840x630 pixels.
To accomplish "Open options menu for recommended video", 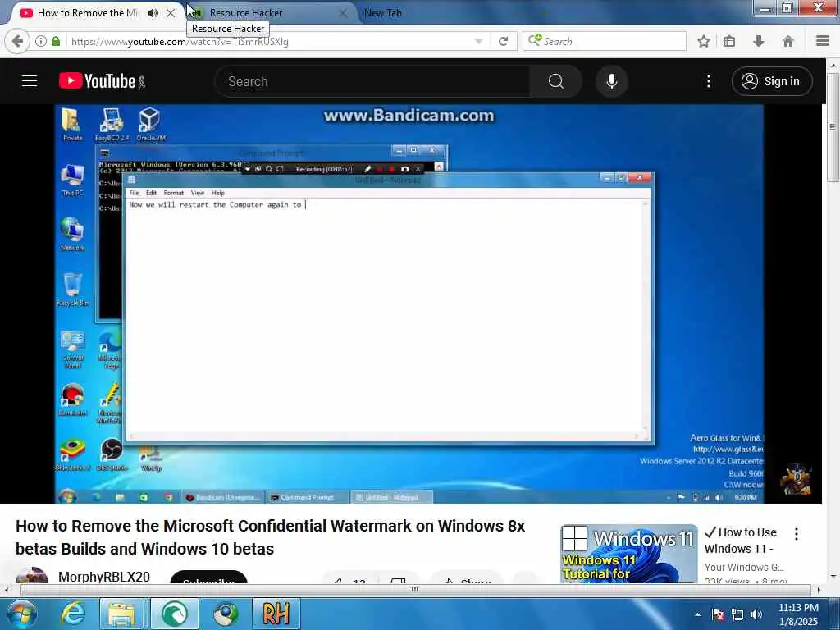I will (x=796, y=533).
